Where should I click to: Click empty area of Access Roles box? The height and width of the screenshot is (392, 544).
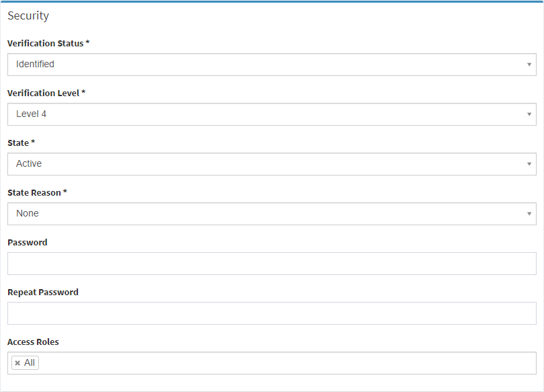pyautogui.click(x=282, y=363)
